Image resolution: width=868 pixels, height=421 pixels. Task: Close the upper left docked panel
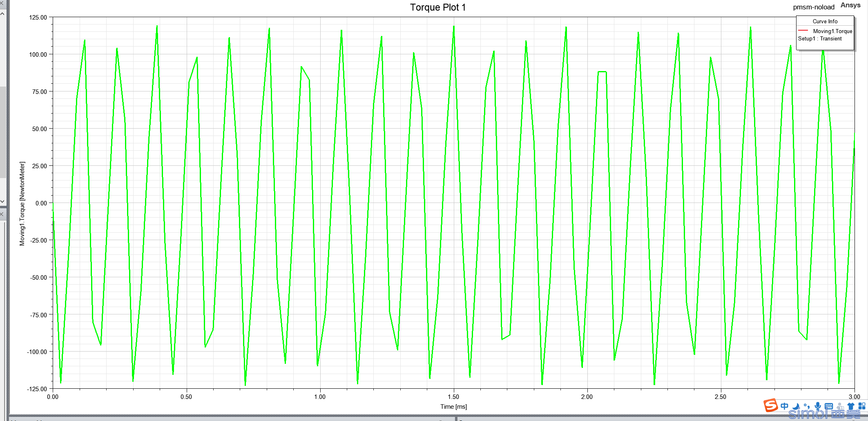[2, 3]
